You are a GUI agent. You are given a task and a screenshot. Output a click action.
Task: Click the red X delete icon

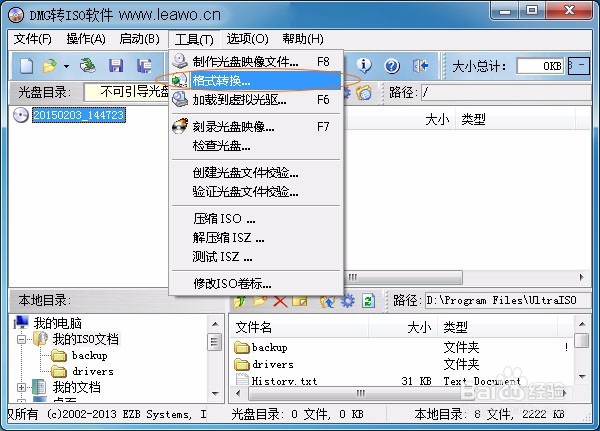click(x=280, y=301)
